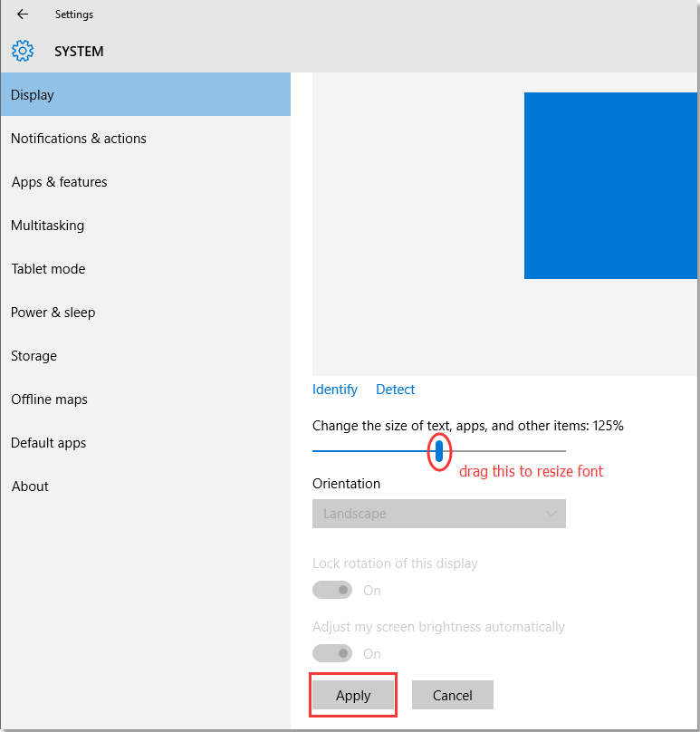Open Apps & features settings

[146, 181]
